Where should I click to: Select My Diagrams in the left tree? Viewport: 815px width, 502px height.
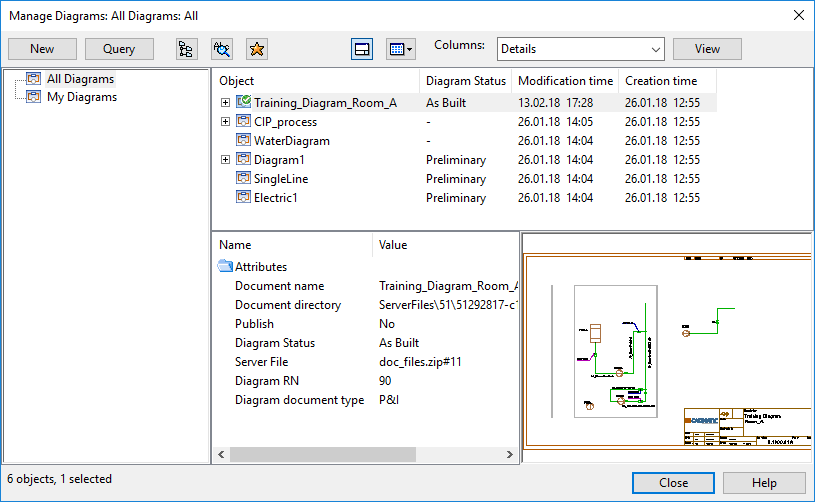(81, 97)
